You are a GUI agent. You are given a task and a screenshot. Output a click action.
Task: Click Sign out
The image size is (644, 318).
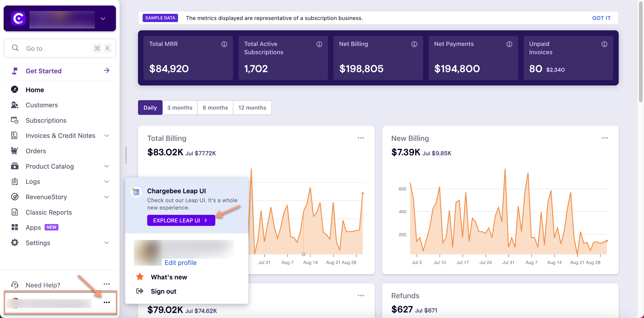coord(164,291)
